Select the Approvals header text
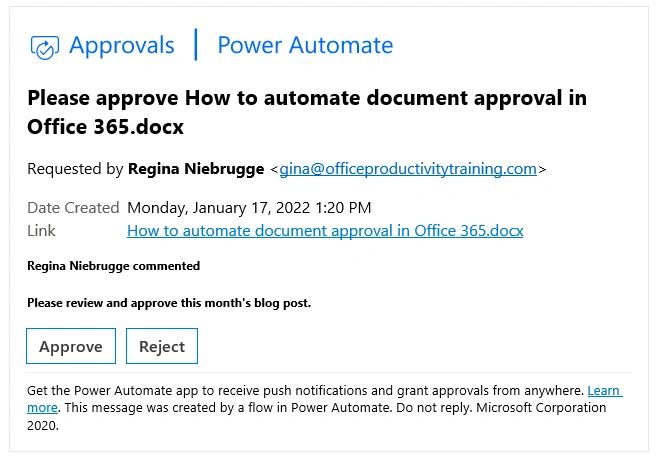Screen dimensions: 658x458 (x=122, y=45)
